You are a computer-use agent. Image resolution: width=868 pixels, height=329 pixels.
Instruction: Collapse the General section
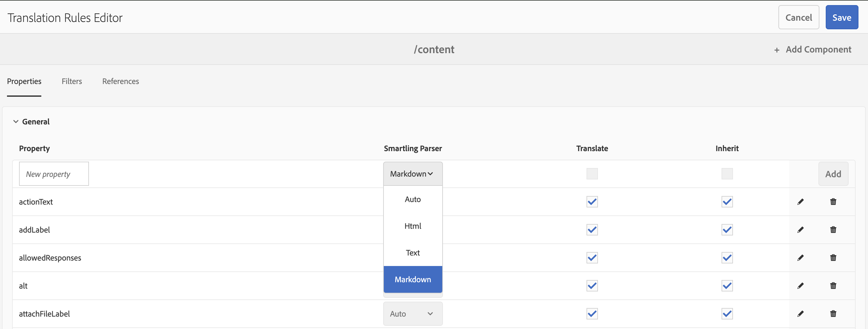pyautogui.click(x=16, y=122)
